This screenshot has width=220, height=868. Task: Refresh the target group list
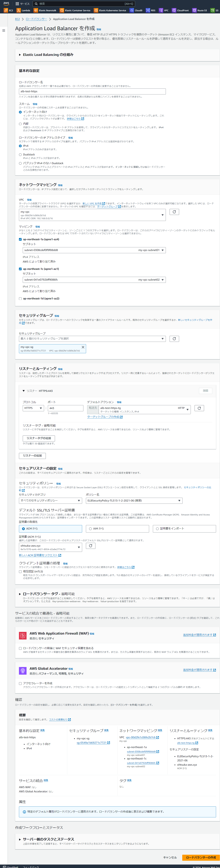[199, 408]
